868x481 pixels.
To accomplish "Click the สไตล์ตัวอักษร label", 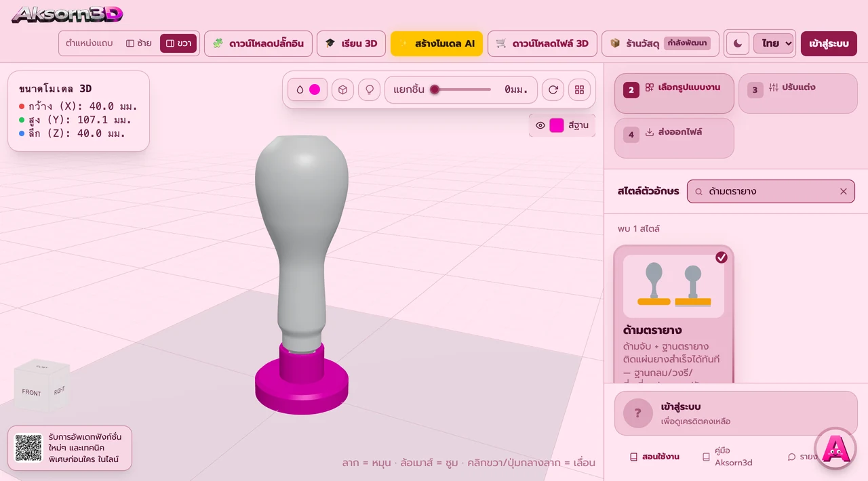I will [x=648, y=192].
